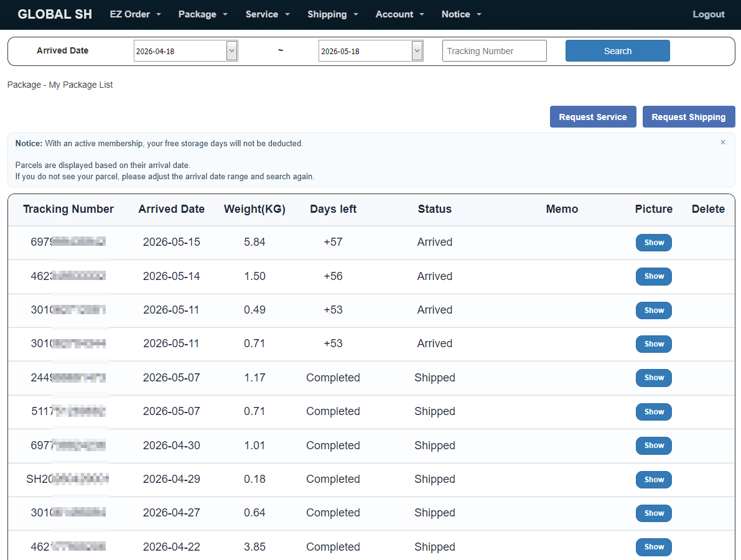Select the Memo column header
The height and width of the screenshot is (560, 741).
coord(562,209)
